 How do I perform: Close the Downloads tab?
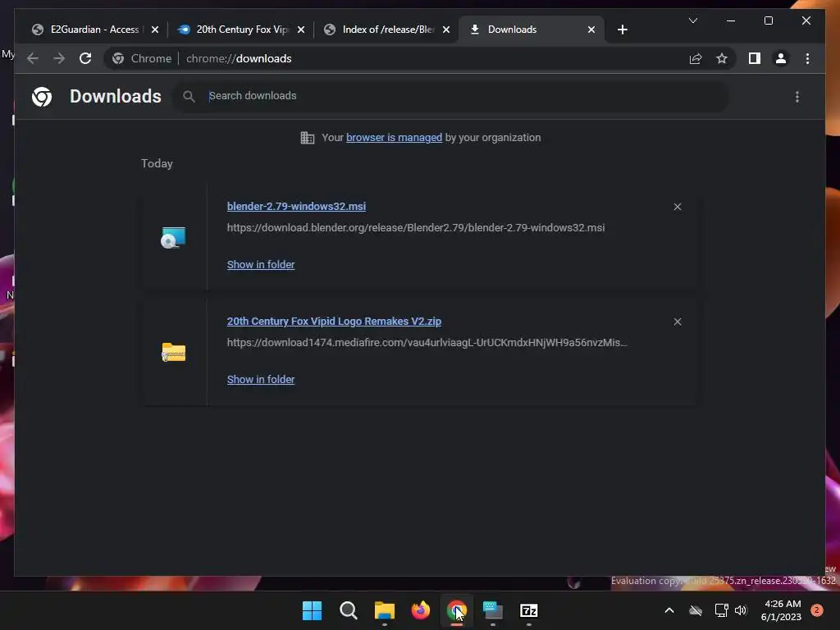[x=591, y=30]
